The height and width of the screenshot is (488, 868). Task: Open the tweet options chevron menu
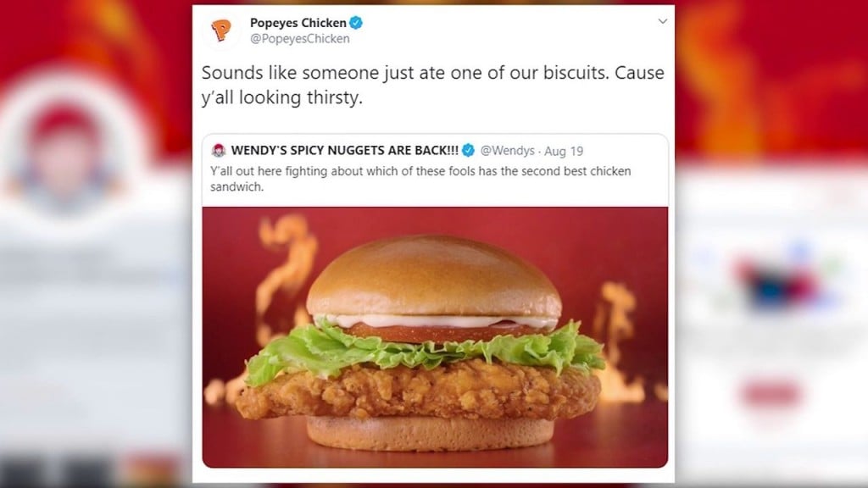click(662, 21)
